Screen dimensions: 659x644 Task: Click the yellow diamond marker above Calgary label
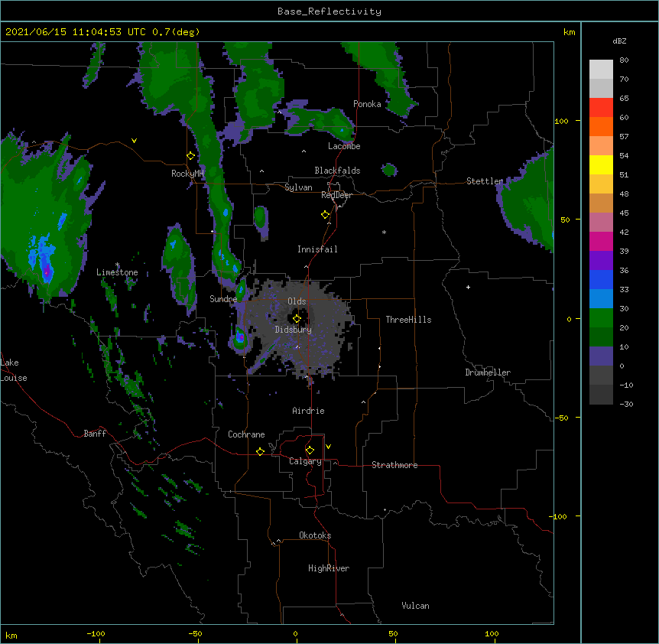310,450
